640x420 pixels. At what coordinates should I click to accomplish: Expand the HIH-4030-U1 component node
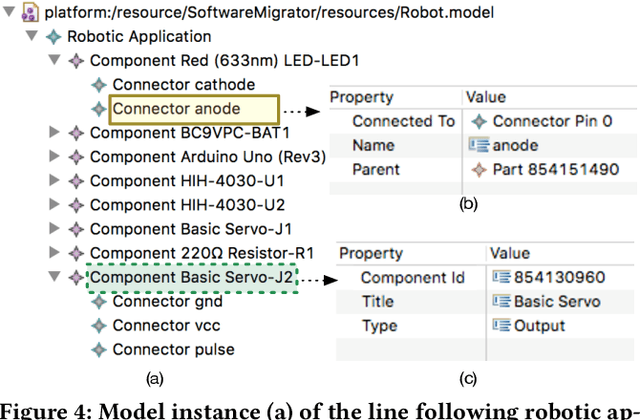pos(55,181)
